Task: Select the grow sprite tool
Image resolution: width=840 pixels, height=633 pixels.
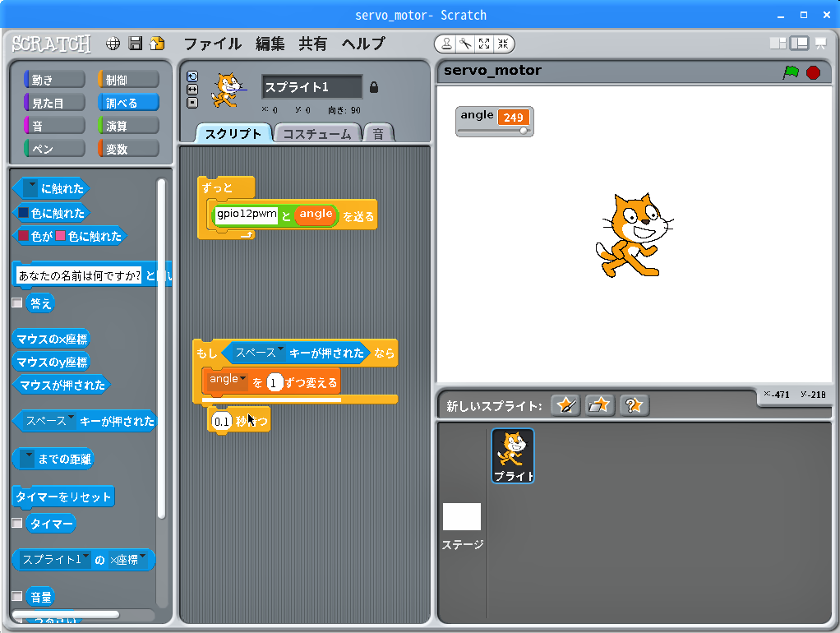Action: 484,44
